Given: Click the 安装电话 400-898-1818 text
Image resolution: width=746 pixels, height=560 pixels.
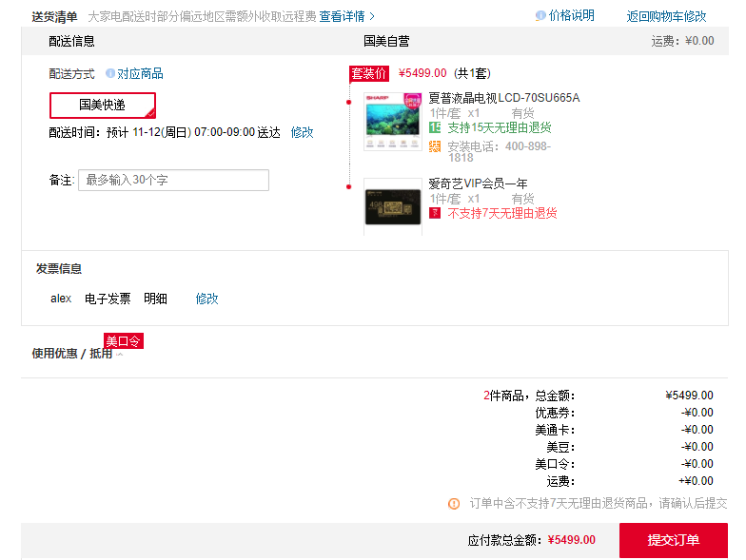Looking at the screenshot, I should click(x=499, y=152).
